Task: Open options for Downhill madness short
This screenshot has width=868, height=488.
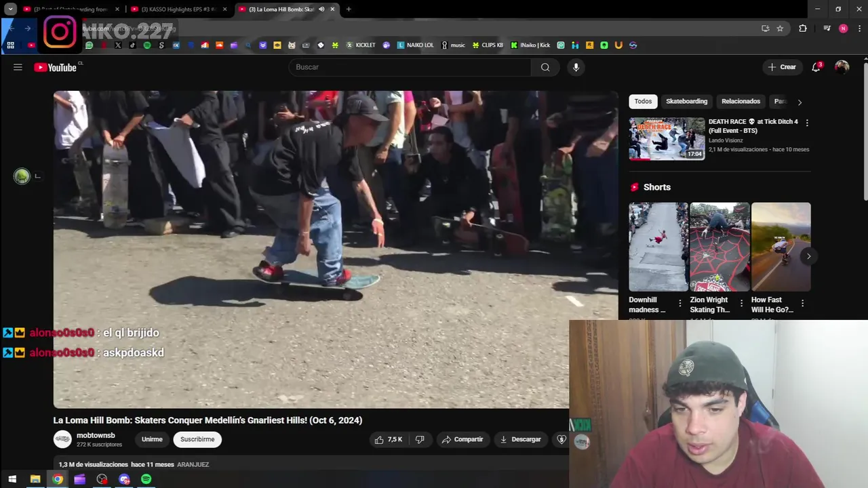Action: [680, 304]
